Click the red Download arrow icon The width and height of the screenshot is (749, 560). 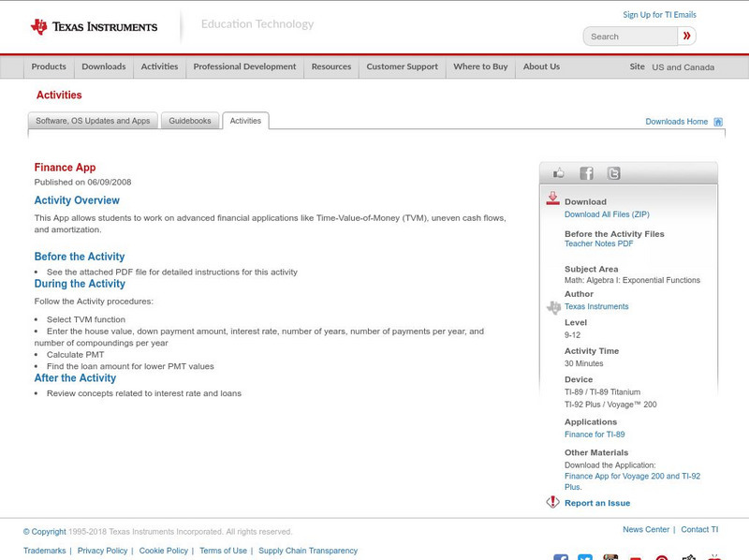[552, 198]
